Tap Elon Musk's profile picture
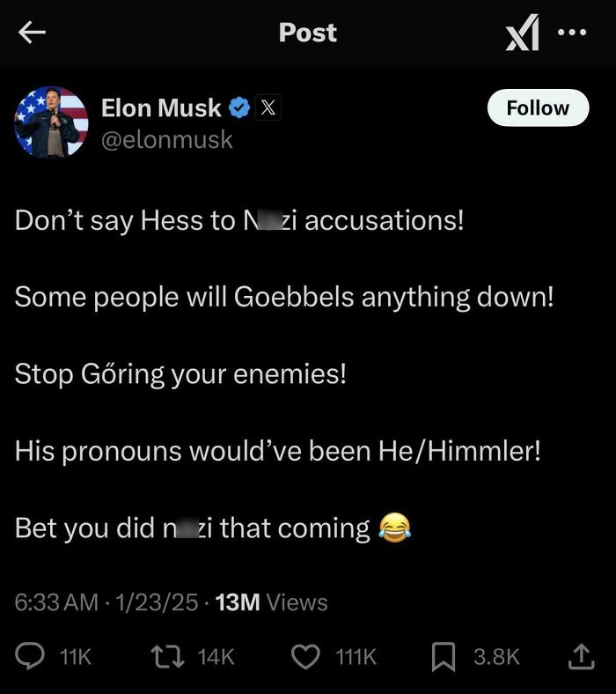This screenshot has width=616, height=694. point(51,122)
